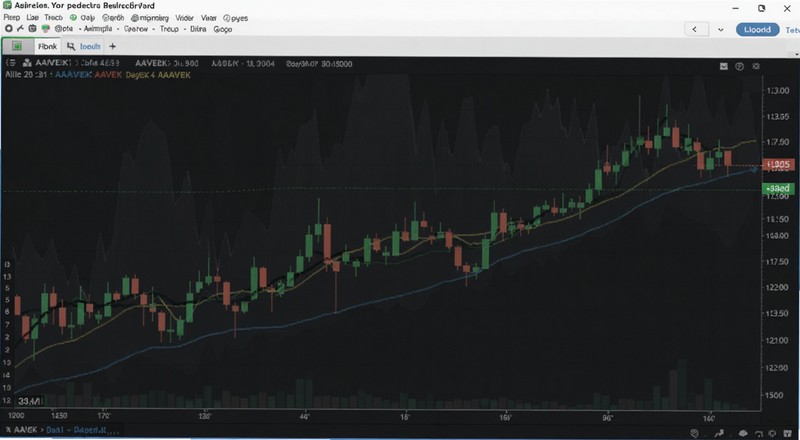This screenshot has height=440, width=800.
Task: Click the green price level tag on the axis
Action: 778,188
